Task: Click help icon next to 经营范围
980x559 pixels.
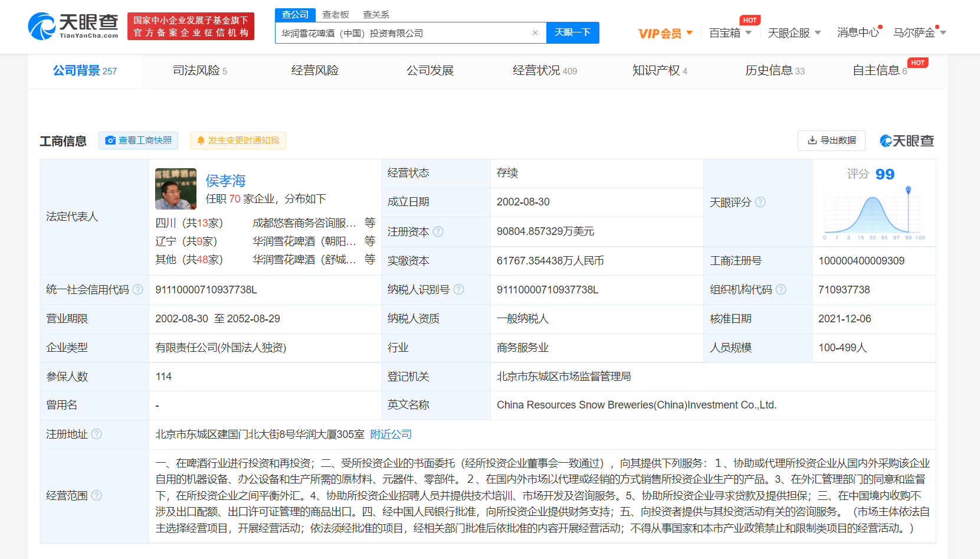Action: (x=97, y=496)
